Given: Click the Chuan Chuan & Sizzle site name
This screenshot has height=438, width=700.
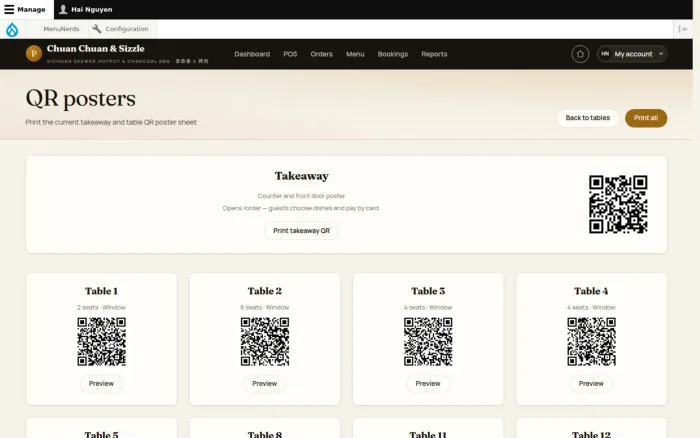Looking at the screenshot, I should point(96,49).
